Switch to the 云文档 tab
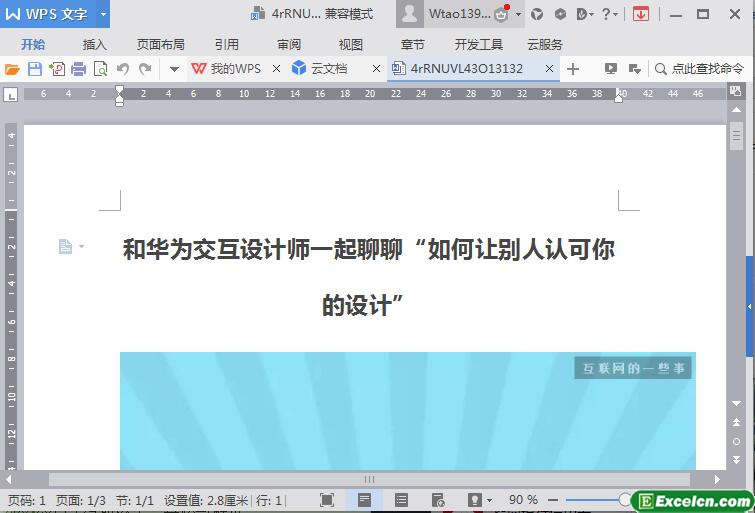The image size is (755, 513). pyautogui.click(x=319, y=69)
